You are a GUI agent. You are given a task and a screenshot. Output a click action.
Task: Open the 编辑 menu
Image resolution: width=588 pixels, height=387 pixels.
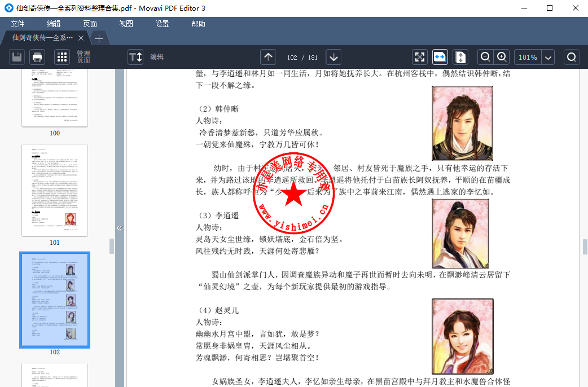click(54, 24)
